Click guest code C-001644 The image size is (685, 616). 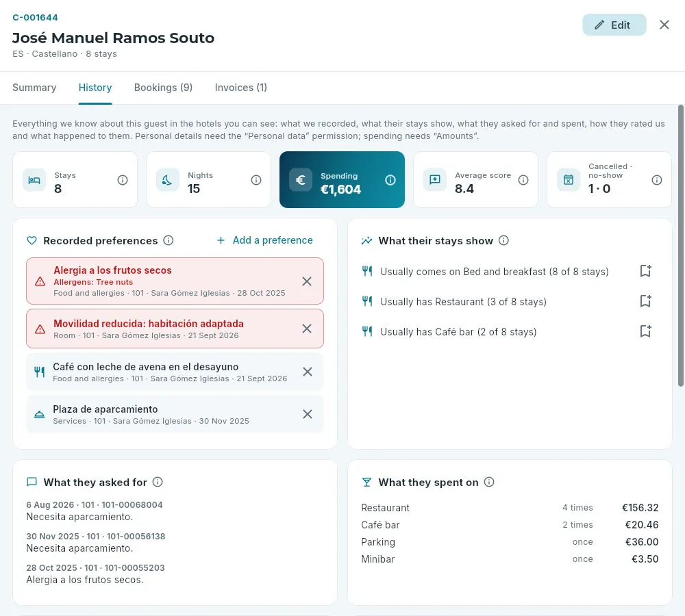tap(35, 18)
